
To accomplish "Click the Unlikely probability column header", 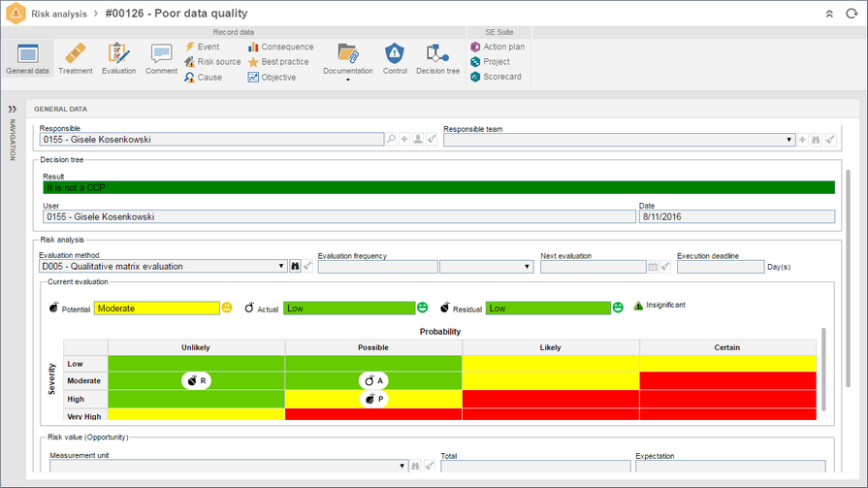I will tap(196, 347).
